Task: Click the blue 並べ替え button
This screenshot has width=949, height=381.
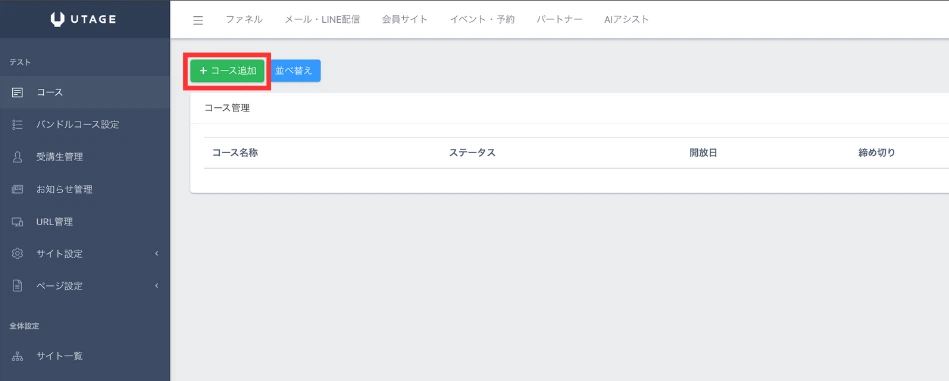Action: (294, 71)
